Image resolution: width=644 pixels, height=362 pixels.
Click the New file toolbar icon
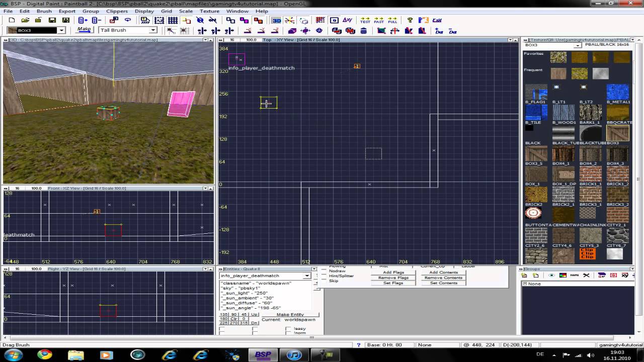click(x=12, y=20)
